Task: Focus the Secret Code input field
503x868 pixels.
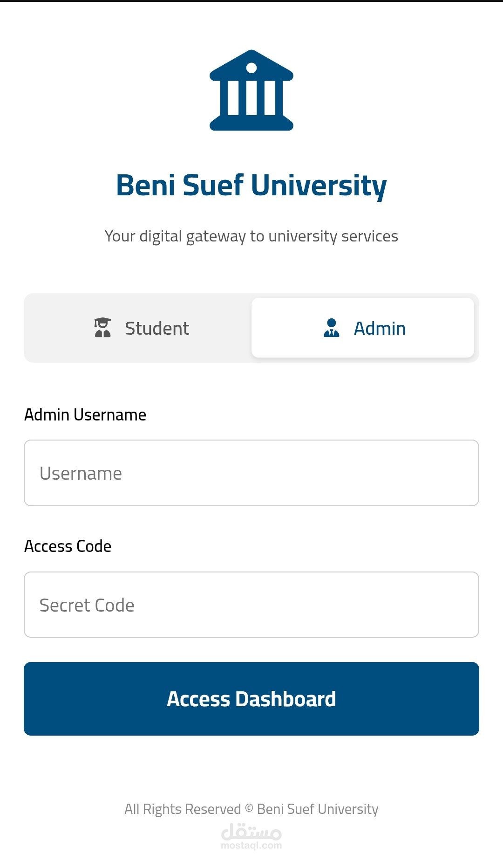Action: 251,605
